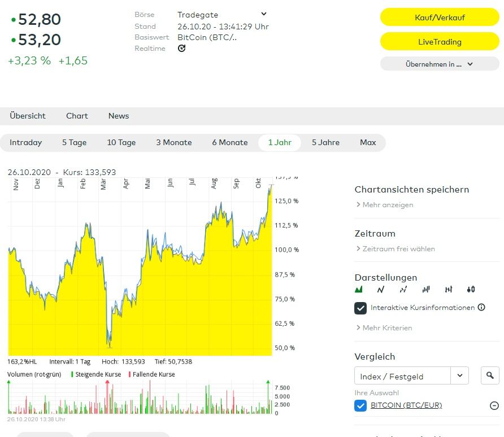The width and height of the screenshot is (504, 437).
Task: Switch to solid line chart style
Action: (x=381, y=290)
